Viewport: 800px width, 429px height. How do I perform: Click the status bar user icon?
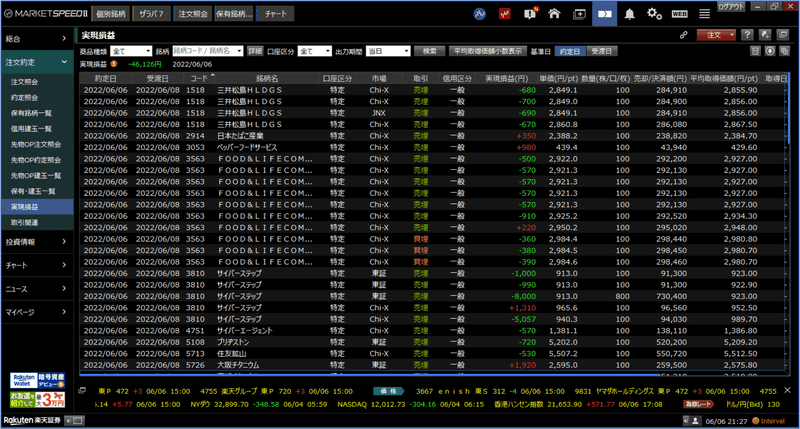click(x=695, y=421)
